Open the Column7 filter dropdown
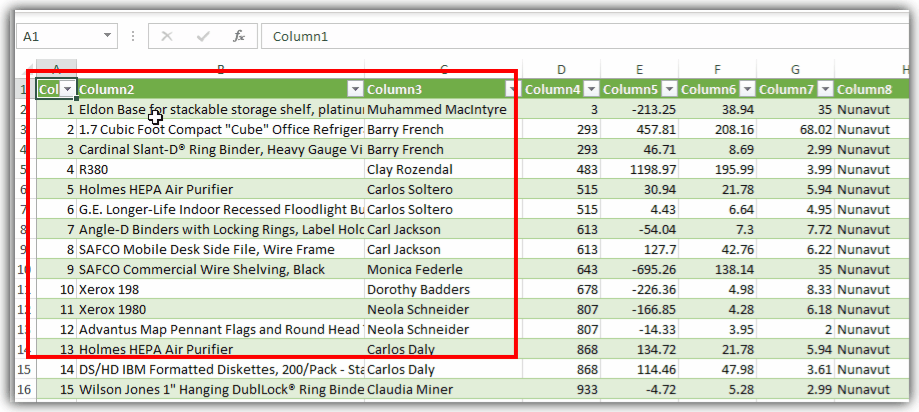The image size is (919, 412). (826, 89)
